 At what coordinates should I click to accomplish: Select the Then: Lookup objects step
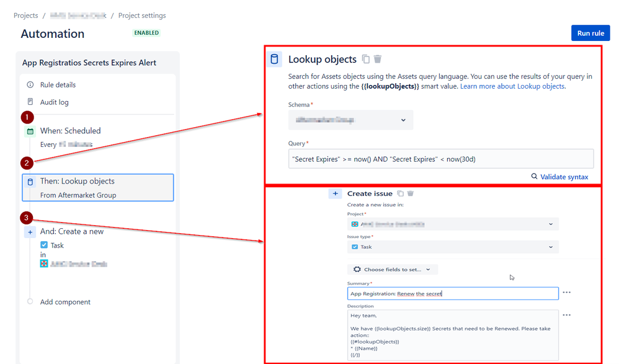[97, 187]
